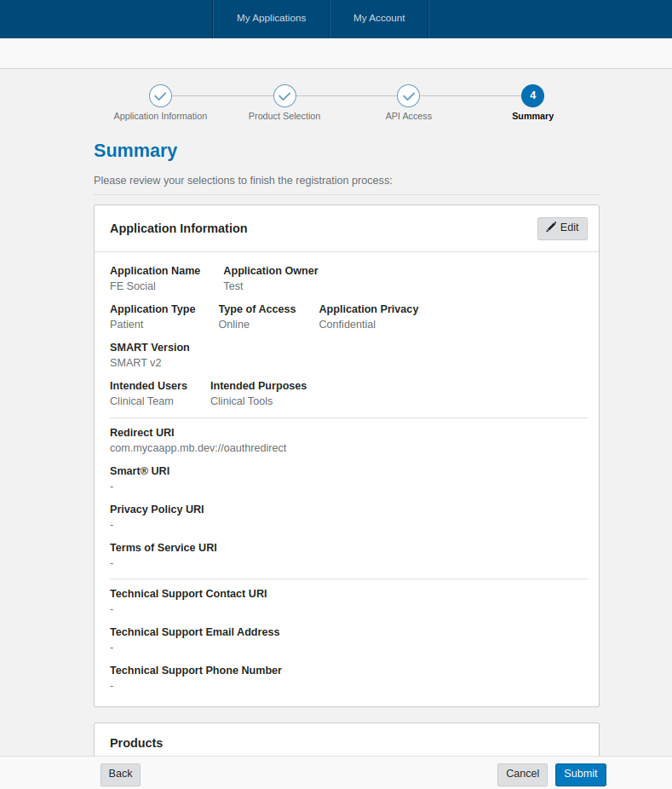Viewport: 672px width, 789px height.
Task: Click the "FE Social" application name value
Action: 133,286
